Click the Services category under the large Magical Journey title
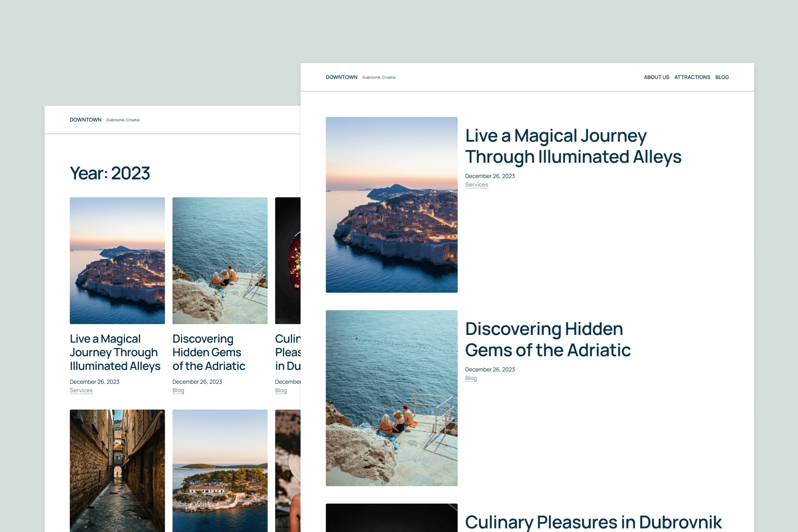 (x=476, y=185)
